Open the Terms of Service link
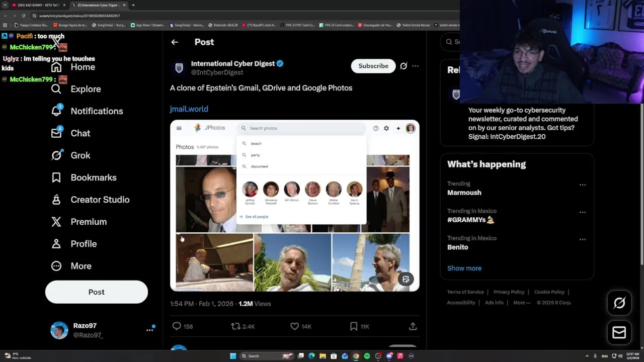The image size is (644, 362). tap(465, 292)
